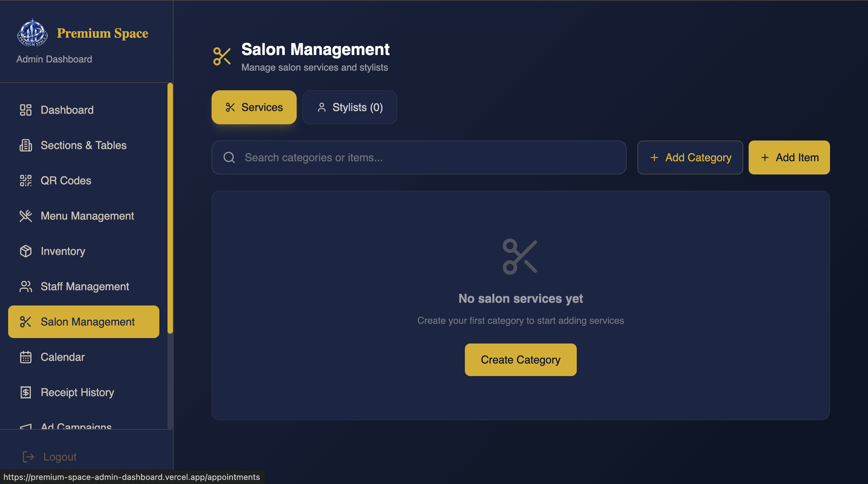Screen dimensions: 868x484
Task: Switch to the Stylists (0) tab
Action: click(x=350, y=107)
